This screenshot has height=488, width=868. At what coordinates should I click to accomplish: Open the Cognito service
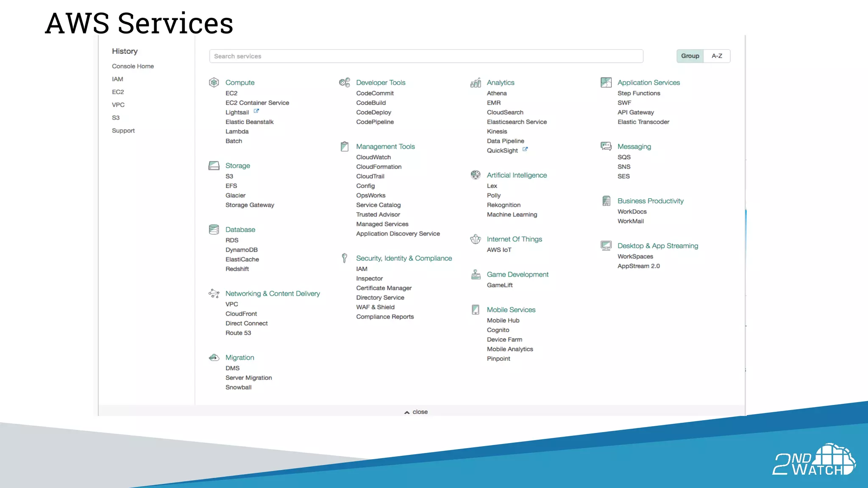coord(498,330)
